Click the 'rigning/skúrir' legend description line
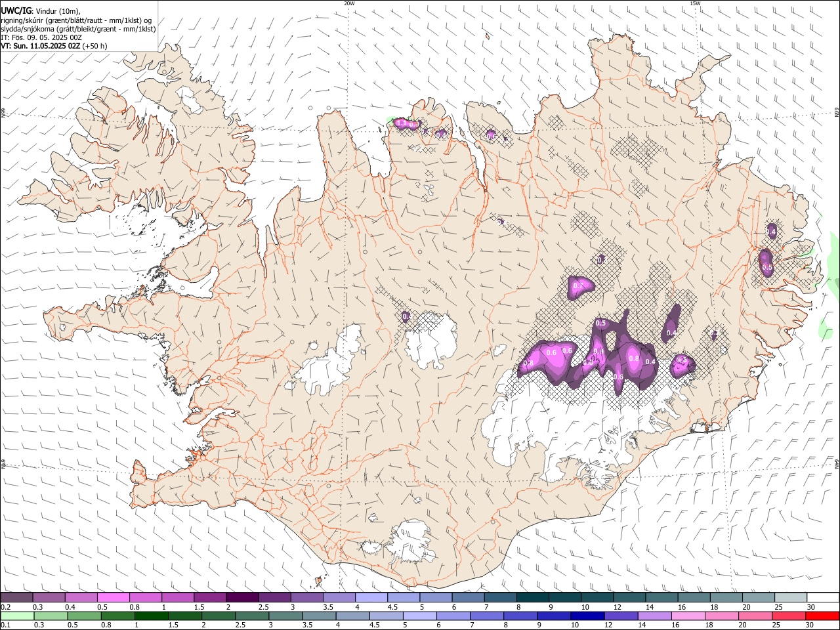The height and width of the screenshot is (630, 840). (x=76, y=20)
